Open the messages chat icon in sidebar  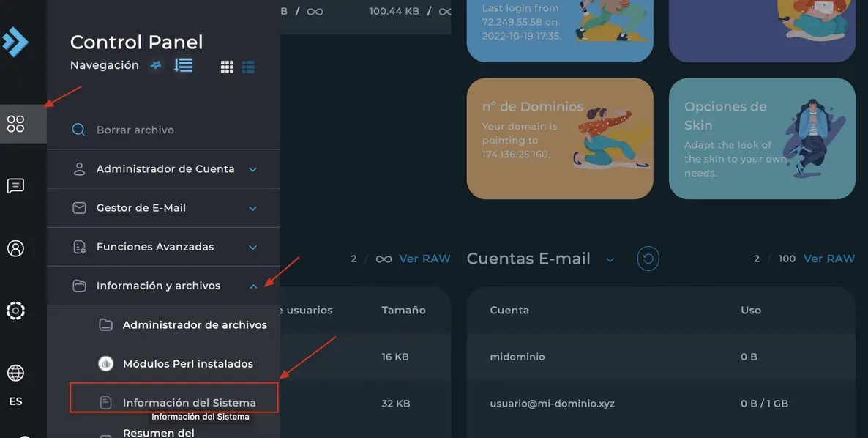point(15,186)
